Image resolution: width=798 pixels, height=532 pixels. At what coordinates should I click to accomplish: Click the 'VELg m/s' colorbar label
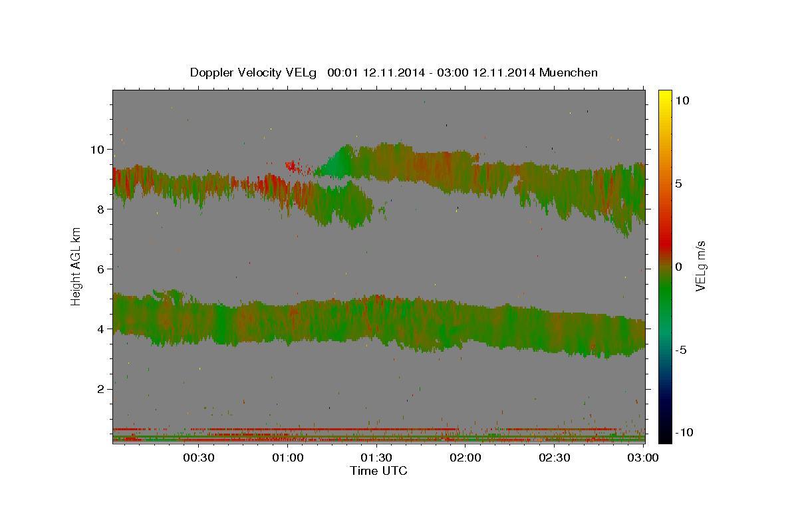(700, 265)
